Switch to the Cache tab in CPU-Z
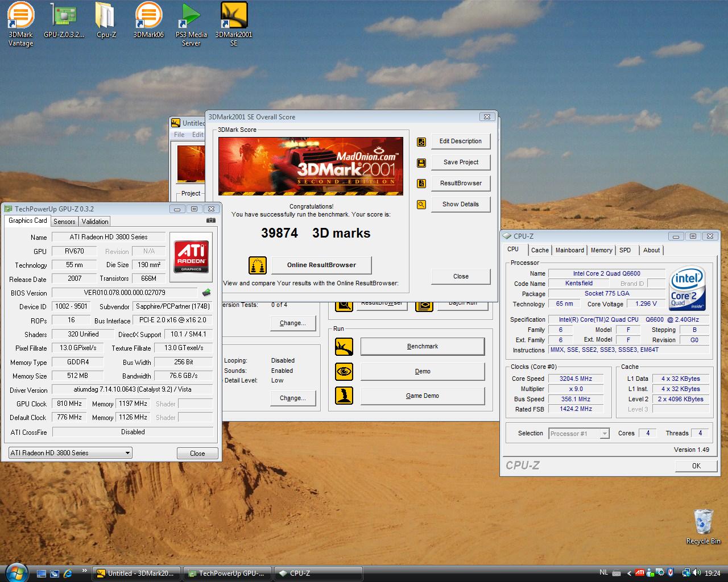Screen dimensions: 728x582 [540, 250]
